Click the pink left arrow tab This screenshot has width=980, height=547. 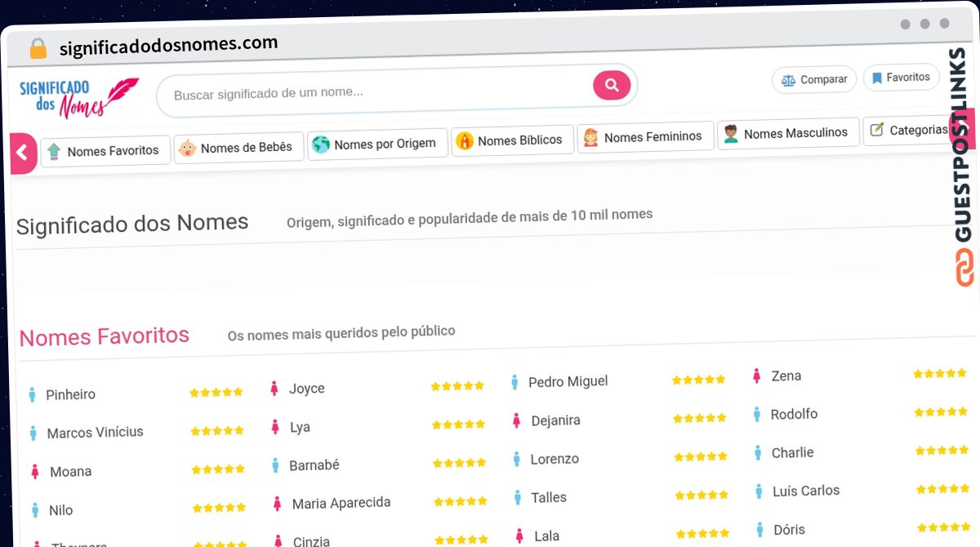click(x=23, y=153)
